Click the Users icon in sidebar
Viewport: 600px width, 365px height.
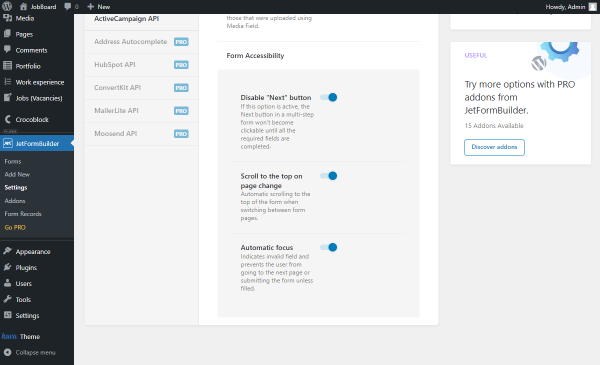[7, 284]
